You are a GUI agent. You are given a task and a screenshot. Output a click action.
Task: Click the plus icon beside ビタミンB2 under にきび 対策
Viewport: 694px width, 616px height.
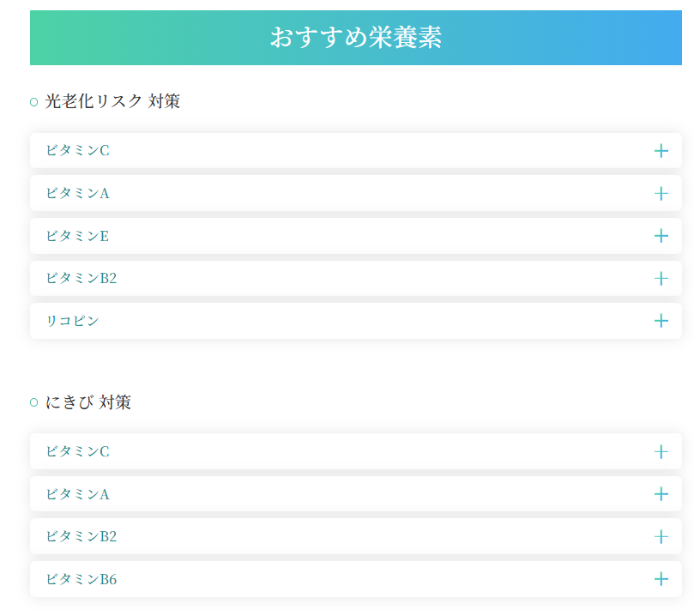point(661,536)
